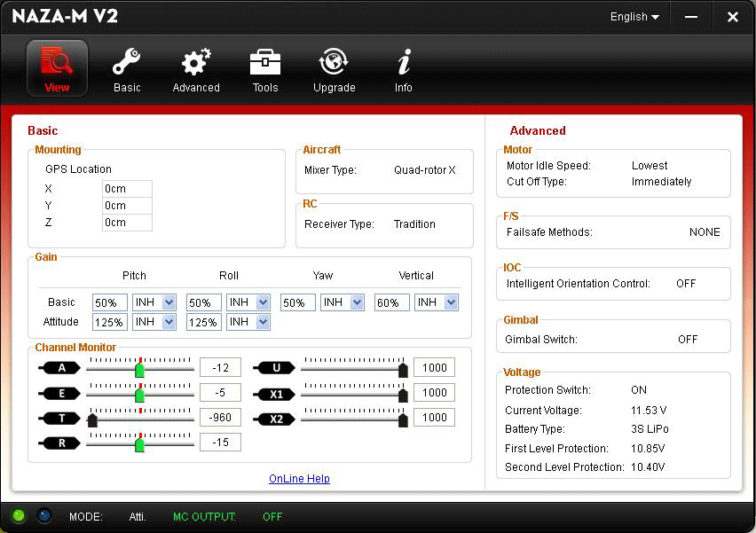Expand Basic Pitch INH dropdown
The image size is (756, 533).
pos(169,302)
